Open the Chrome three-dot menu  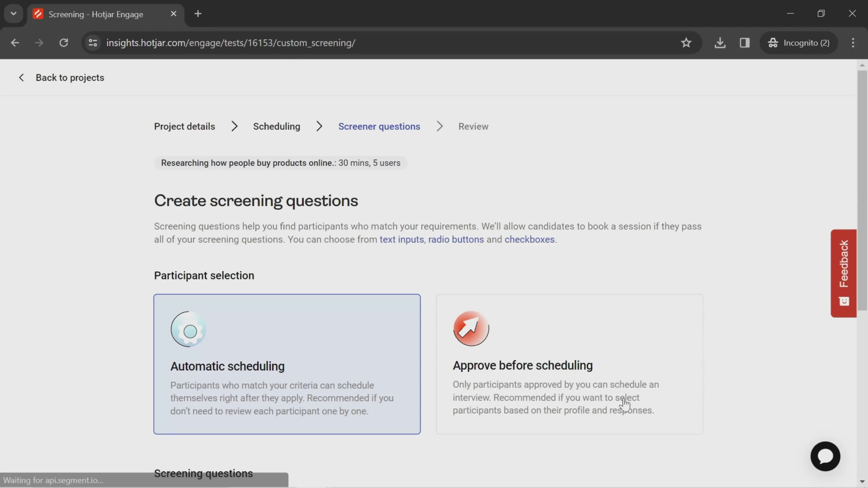click(853, 43)
